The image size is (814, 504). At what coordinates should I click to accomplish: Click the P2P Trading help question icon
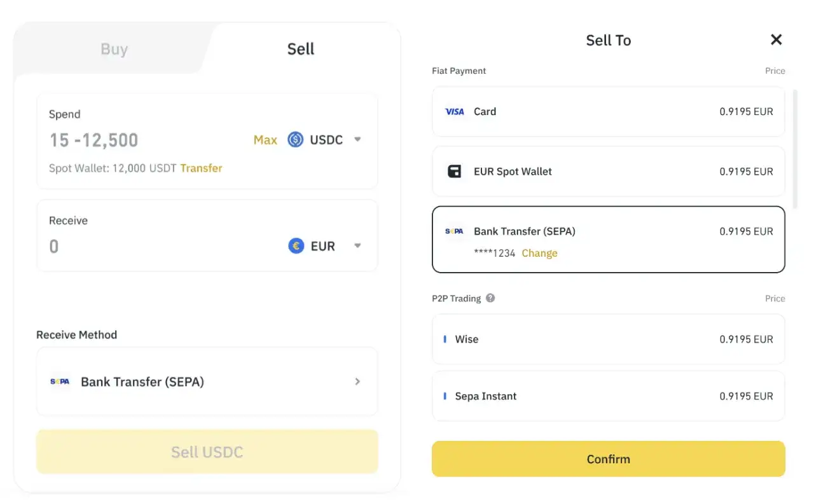[x=490, y=298]
